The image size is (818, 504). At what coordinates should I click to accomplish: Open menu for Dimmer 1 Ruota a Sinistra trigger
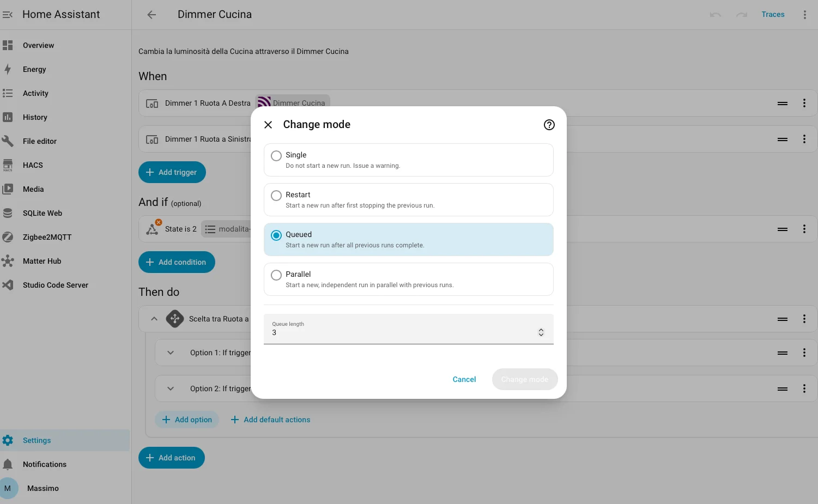point(804,139)
